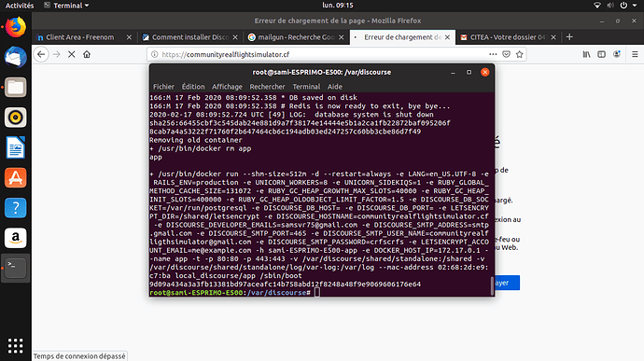The height and width of the screenshot is (361, 644).
Task: Click 'Removing old container' terminal line
Action: point(195,140)
